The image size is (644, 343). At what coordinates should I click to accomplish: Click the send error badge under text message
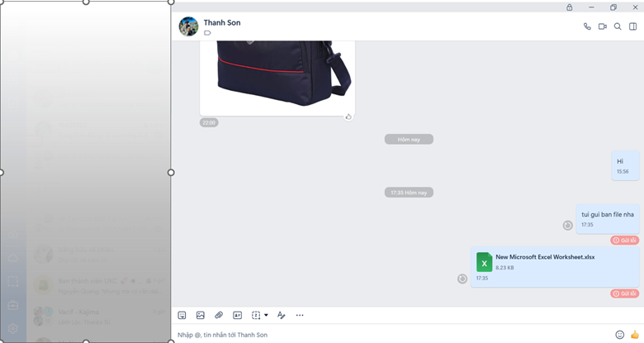point(625,240)
